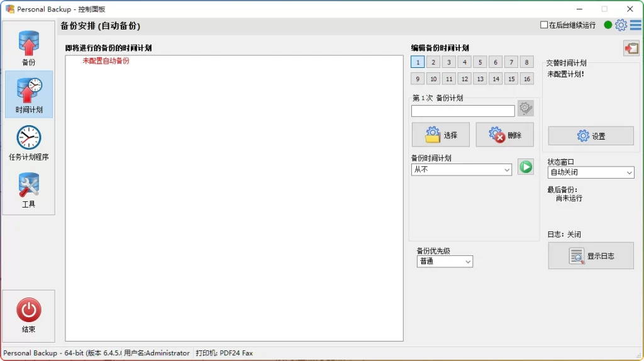
Task: Click the gear icon beside backup plan field
Action: coord(525,108)
